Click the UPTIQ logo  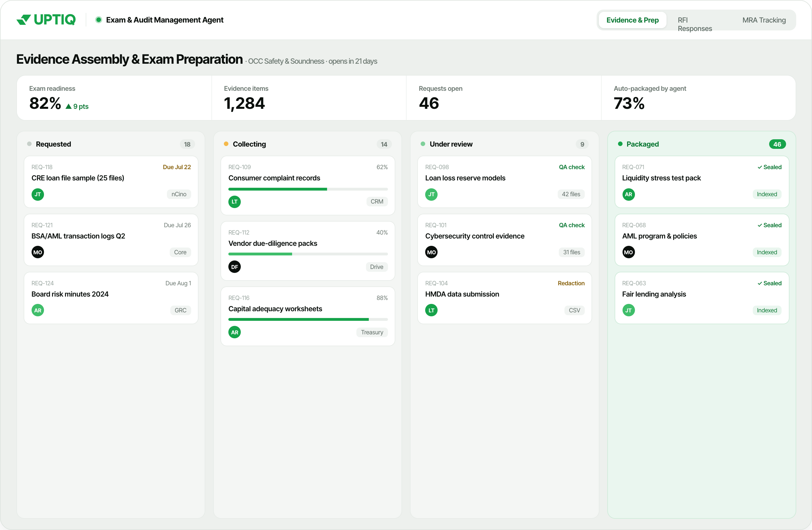[x=46, y=20]
